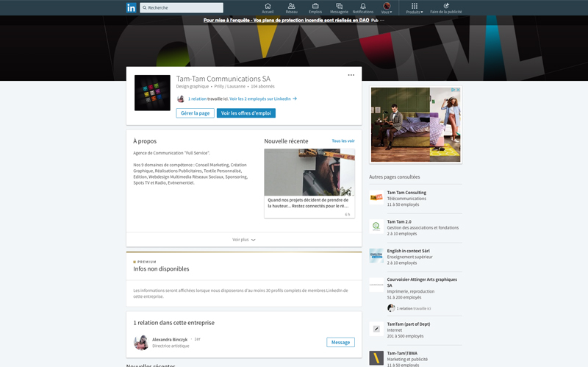The image size is (588, 367).
Task: Open Alexandra Binczyk profile photo
Action: pyautogui.click(x=141, y=343)
